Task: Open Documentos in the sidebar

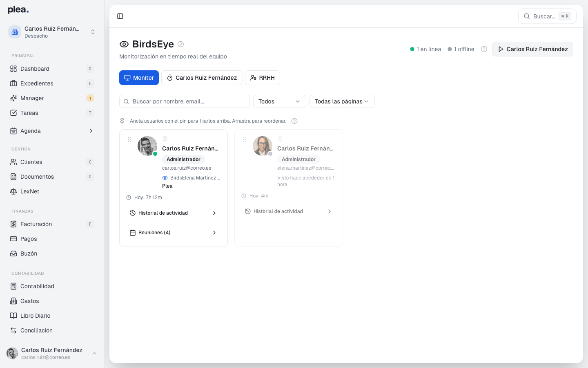Action: 52,177
